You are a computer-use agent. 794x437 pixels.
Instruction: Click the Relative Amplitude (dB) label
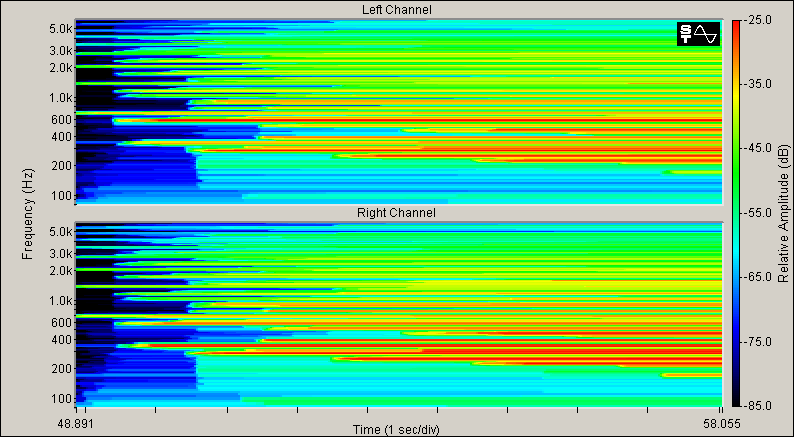(x=783, y=214)
